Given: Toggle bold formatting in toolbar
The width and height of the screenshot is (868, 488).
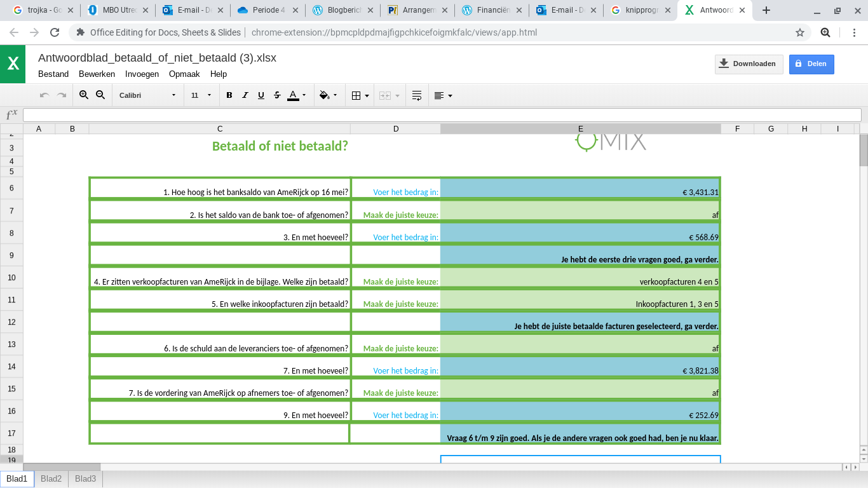Looking at the screenshot, I should click(229, 95).
